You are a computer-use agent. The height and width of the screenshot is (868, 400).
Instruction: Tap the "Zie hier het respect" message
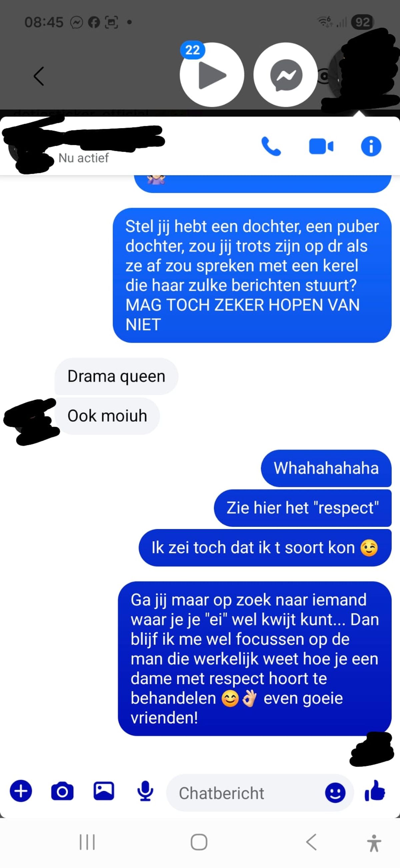click(302, 508)
